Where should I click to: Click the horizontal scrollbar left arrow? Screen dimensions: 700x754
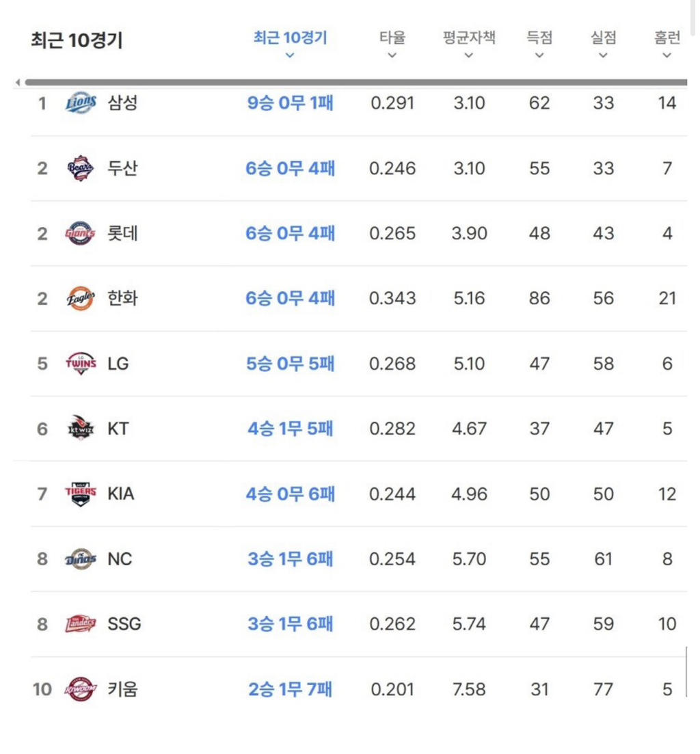18,82
